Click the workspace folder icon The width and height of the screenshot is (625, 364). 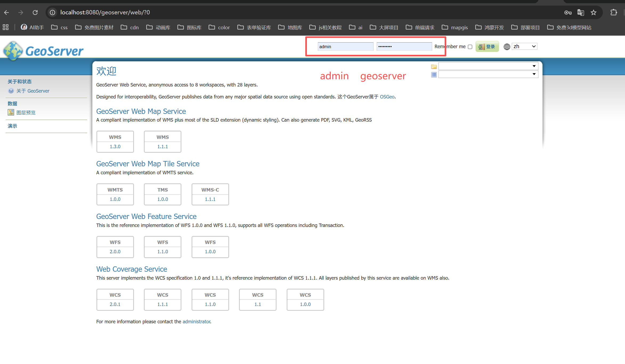pyautogui.click(x=434, y=67)
